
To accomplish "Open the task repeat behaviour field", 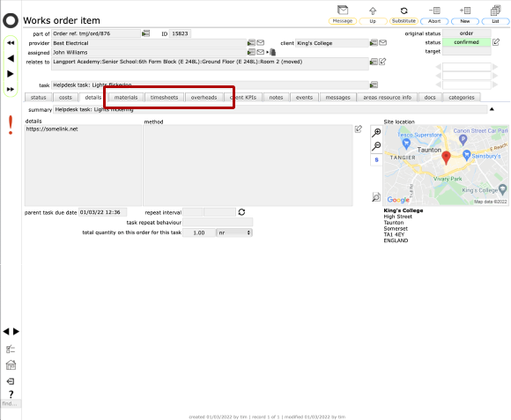I will click(218, 223).
